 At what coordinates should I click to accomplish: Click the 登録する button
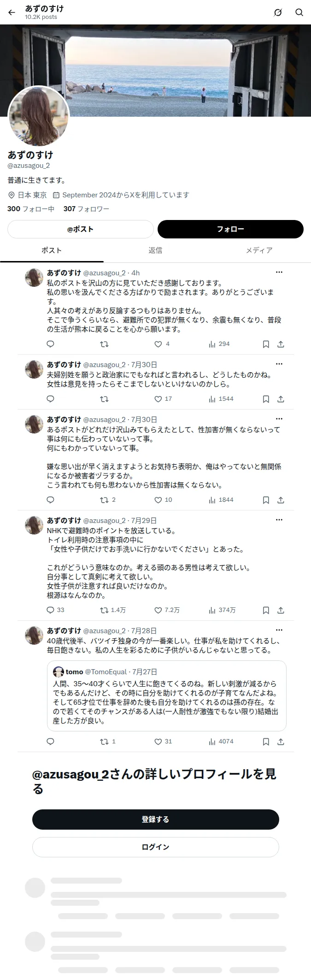point(156,820)
